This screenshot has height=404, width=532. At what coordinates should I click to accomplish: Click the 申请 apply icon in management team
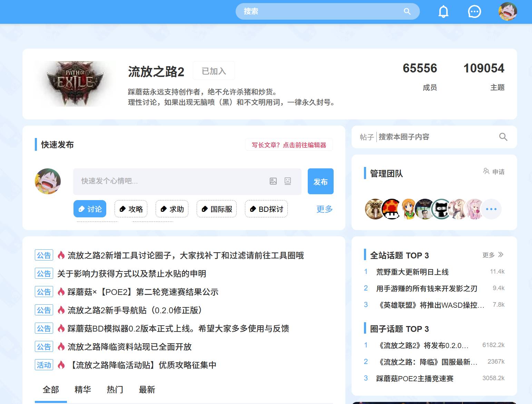coord(486,171)
